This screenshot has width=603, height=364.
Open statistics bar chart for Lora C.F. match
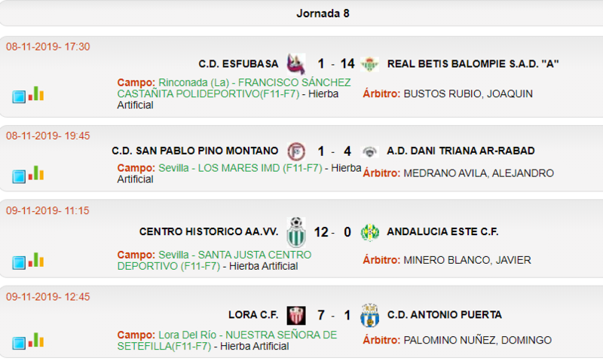[36, 340]
